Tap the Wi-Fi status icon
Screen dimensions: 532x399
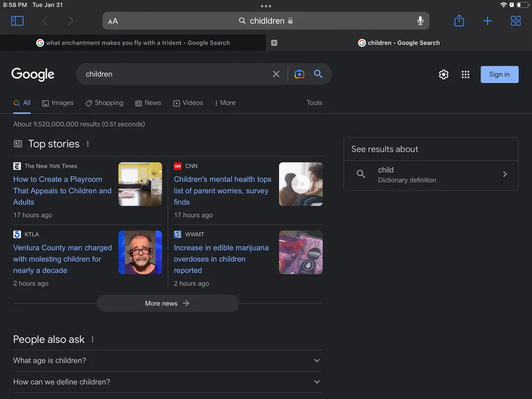[504, 5]
